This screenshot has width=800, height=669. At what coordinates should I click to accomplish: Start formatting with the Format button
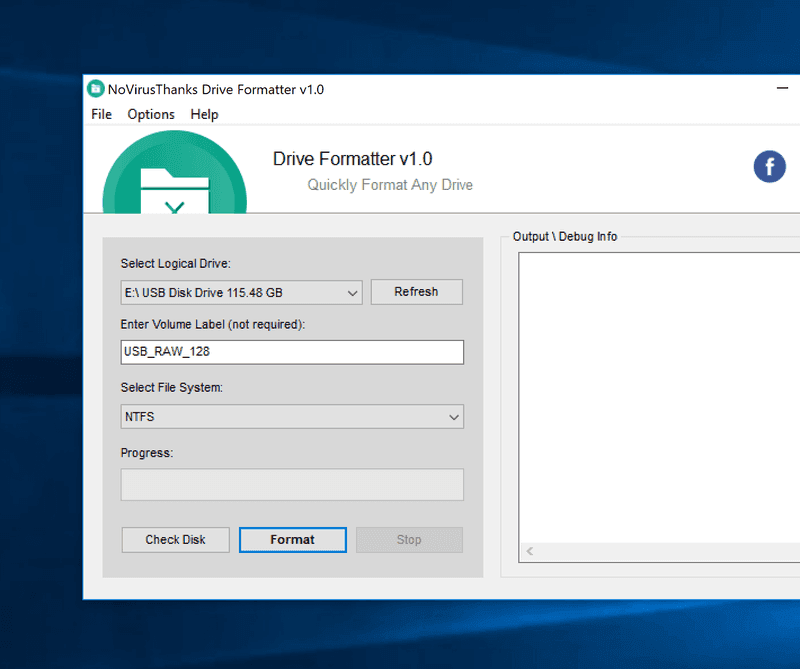tap(292, 540)
